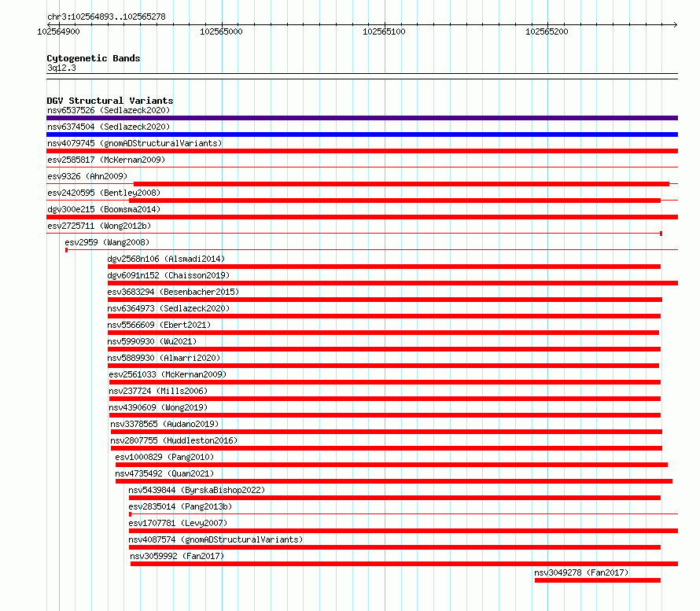This screenshot has height=611, width=700.
Task: Open the esv9326 (Ahn2009) variant
Action: click(87, 176)
